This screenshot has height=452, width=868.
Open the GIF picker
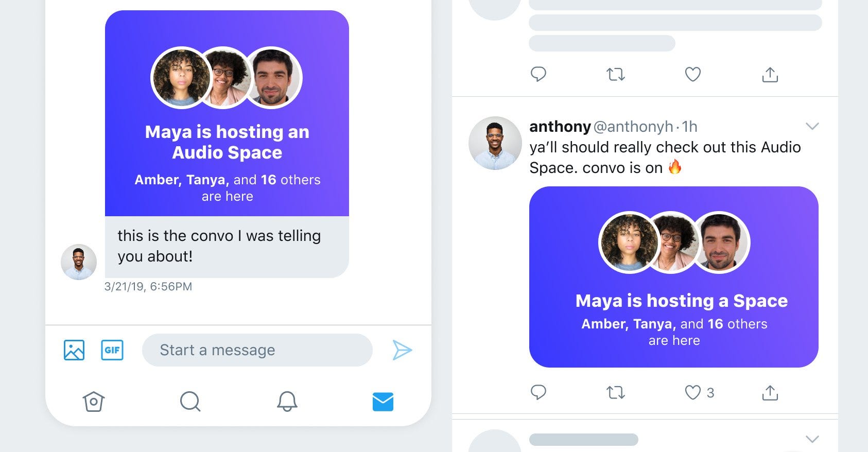tap(112, 350)
